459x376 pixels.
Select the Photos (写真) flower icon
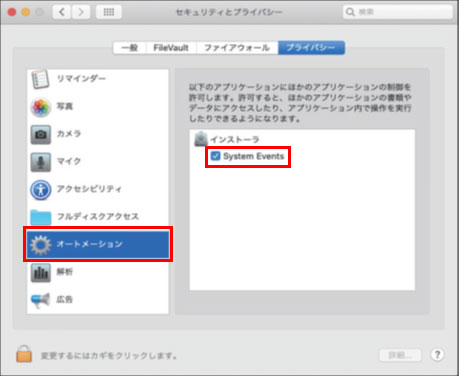point(41,107)
